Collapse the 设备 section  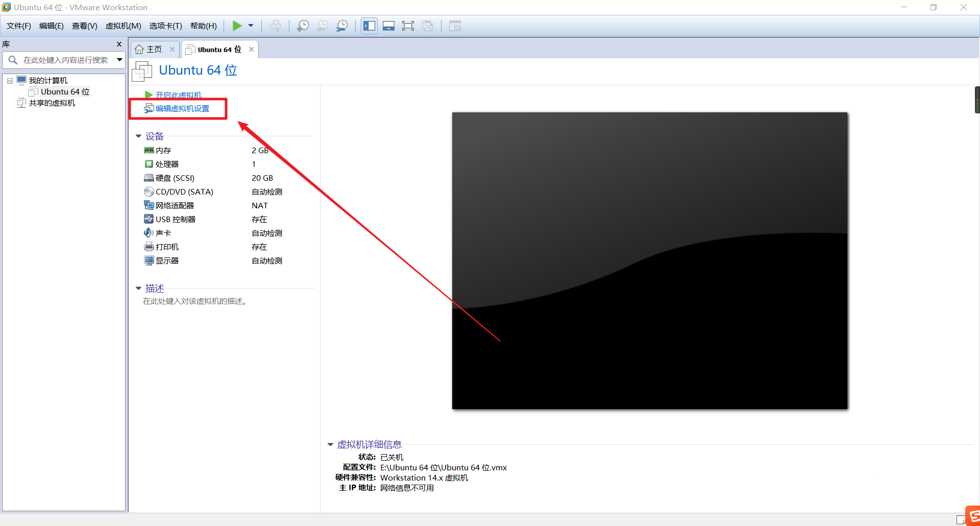click(138, 136)
